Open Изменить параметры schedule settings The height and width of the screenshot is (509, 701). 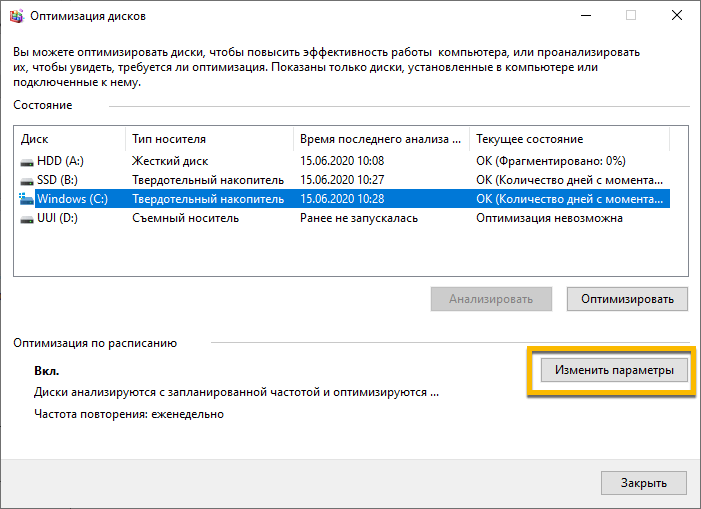pyautogui.click(x=614, y=370)
